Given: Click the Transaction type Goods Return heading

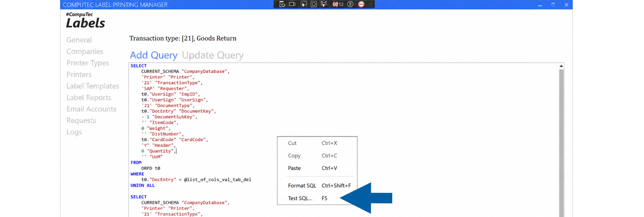Looking at the screenshot, I should pyautogui.click(x=183, y=38).
